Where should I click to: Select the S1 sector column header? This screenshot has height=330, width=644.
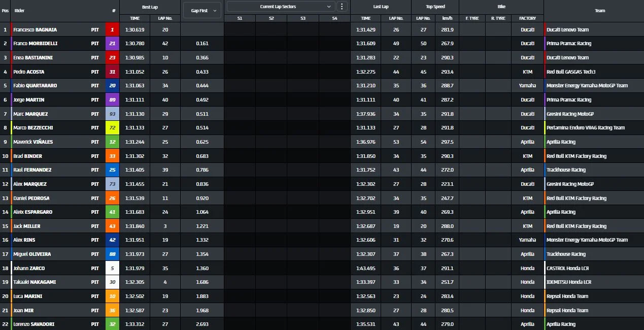240,18
